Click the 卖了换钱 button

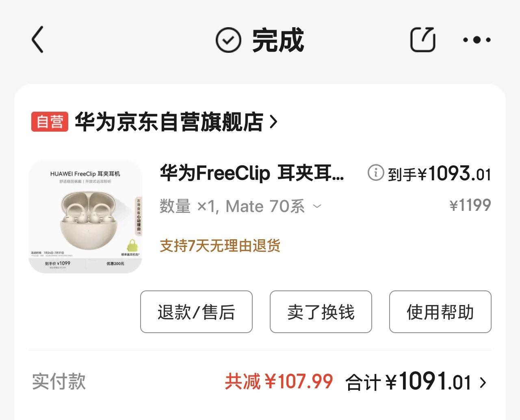click(x=321, y=312)
